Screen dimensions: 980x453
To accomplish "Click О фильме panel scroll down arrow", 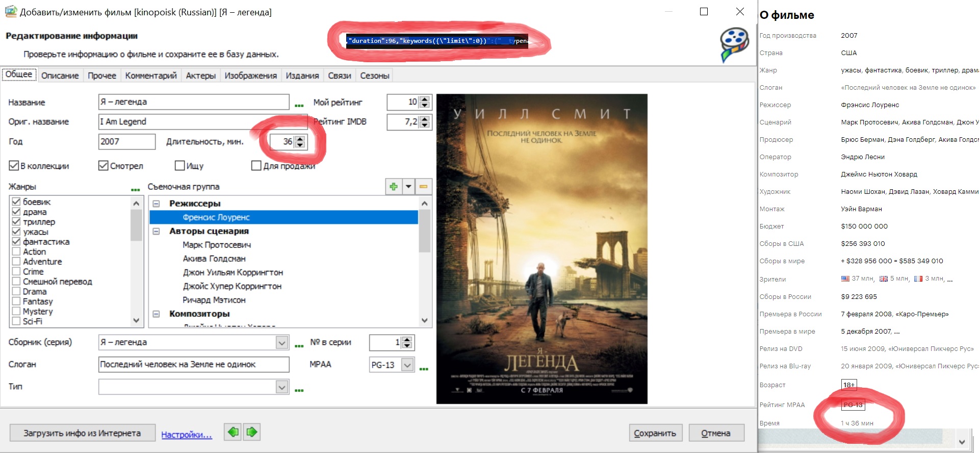I will (x=962, y=442).
